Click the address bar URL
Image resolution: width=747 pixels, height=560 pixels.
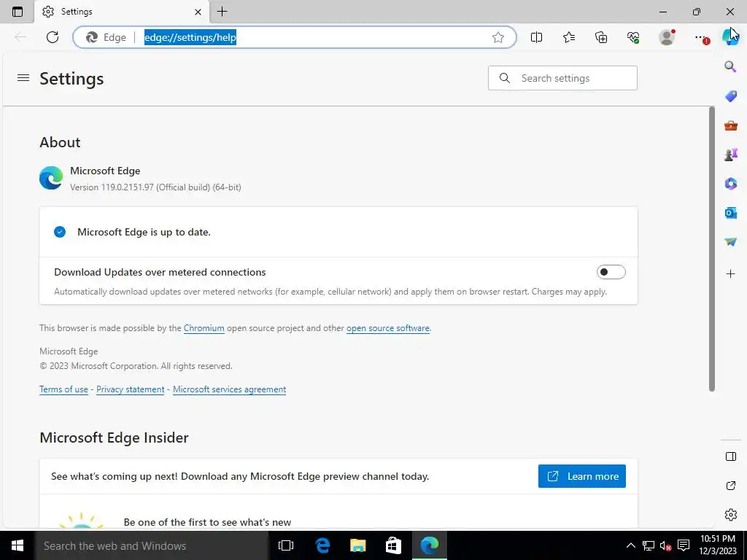(190, 37)
